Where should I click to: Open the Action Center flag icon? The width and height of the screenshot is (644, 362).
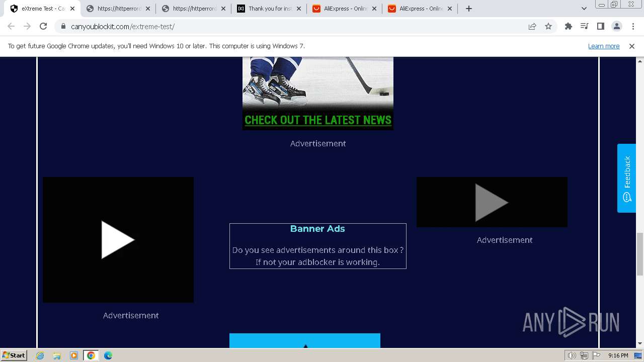coord(596,355)
